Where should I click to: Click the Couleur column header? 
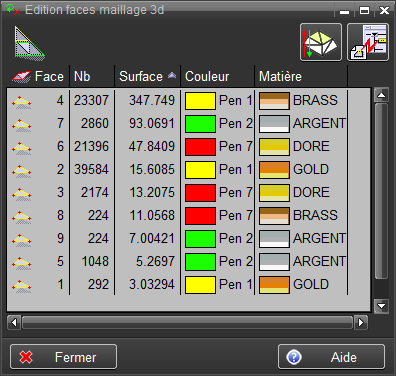click(217, 76)
